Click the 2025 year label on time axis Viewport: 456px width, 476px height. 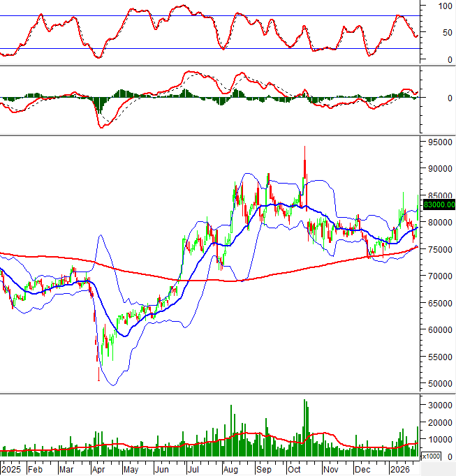[10, 470]
